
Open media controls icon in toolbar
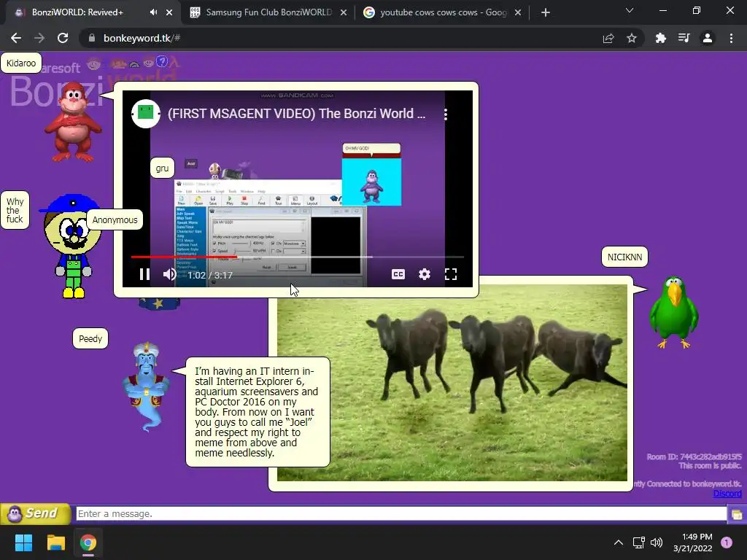[x=684, y=38]
